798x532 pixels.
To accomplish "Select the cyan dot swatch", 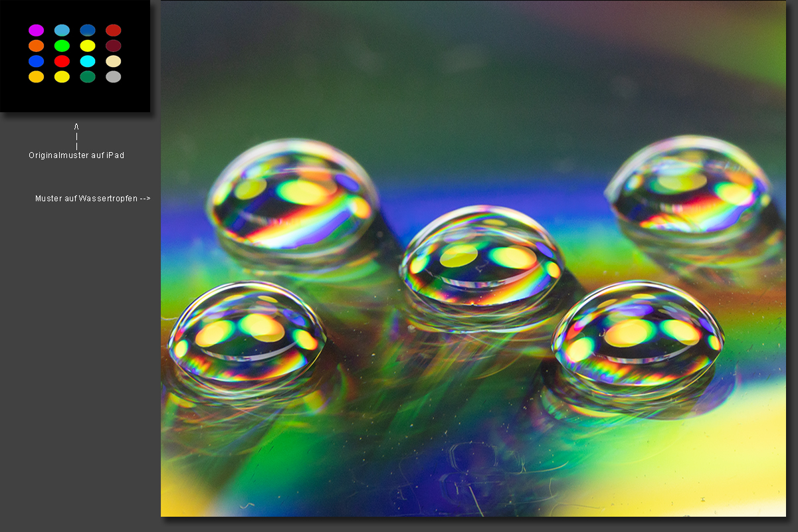I will [x=88, y=61].
